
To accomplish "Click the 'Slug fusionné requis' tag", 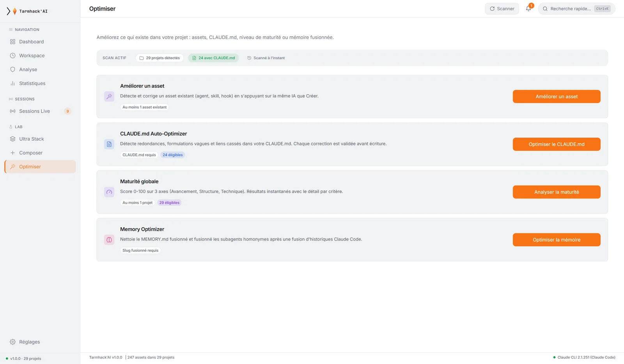I will point(140,251).
